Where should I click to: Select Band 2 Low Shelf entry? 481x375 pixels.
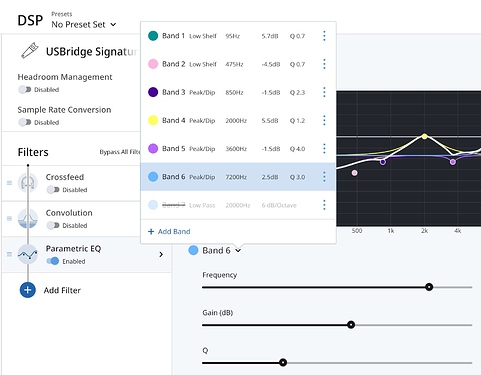click(238, 64)
